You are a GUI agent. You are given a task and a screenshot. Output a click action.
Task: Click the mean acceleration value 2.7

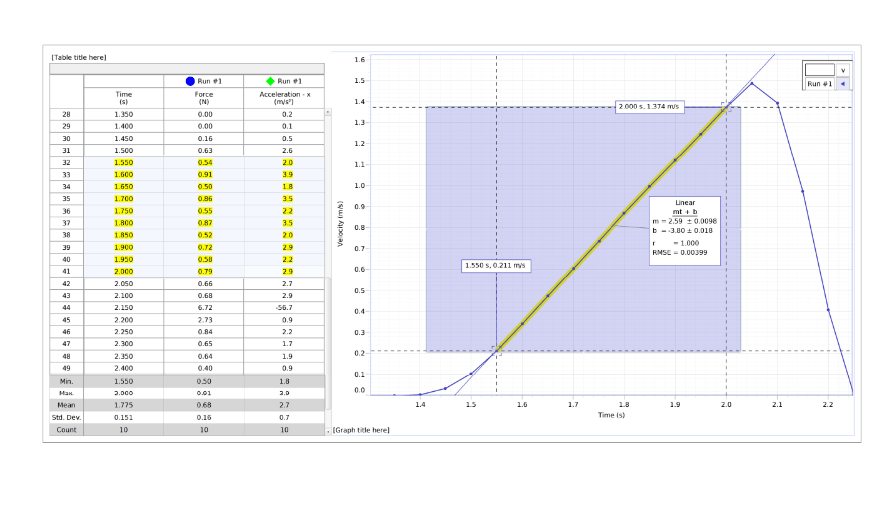point(285,405)
